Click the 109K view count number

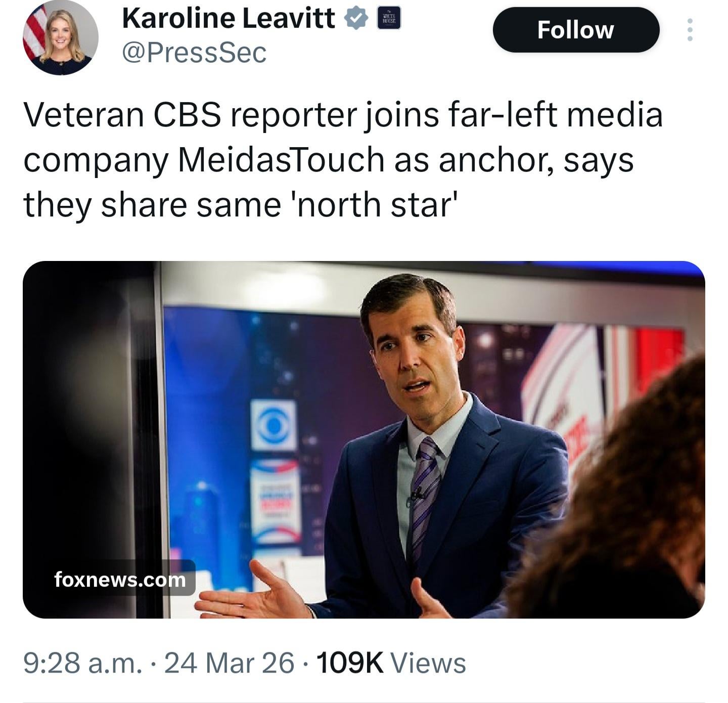pos(349,663)
